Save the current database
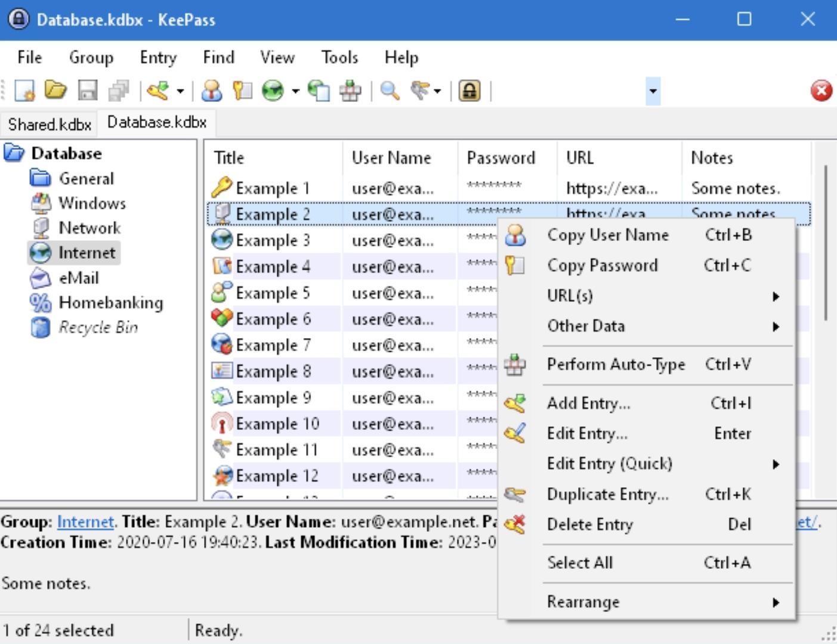The image size is (837, 644). coord(88,91)
